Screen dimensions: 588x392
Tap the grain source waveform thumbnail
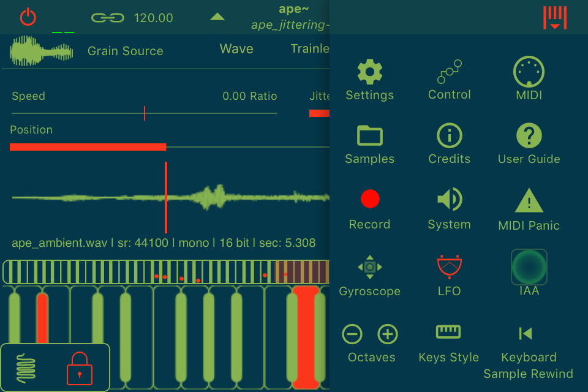click(41, 51)
